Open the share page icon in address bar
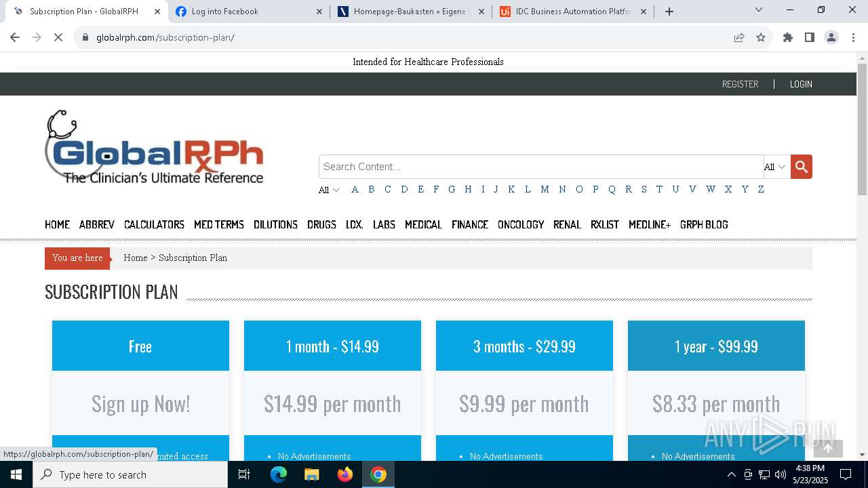The width and height of the screenshot is (868, 488). (739, 37)
